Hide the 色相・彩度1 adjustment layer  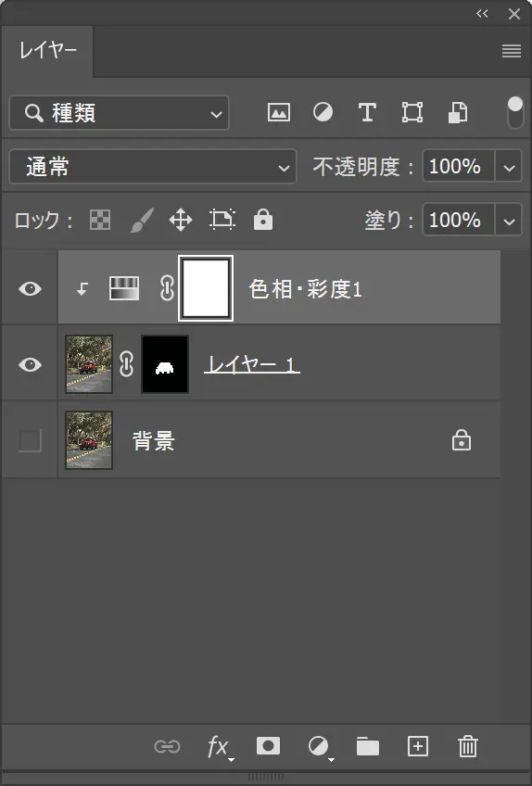pyautogui.click(x=30, y=289)
